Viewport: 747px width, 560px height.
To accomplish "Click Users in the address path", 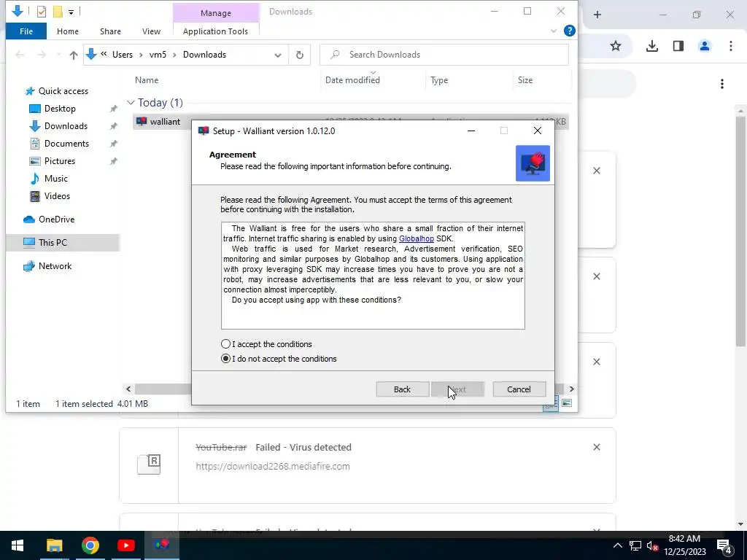I will 123,55.
